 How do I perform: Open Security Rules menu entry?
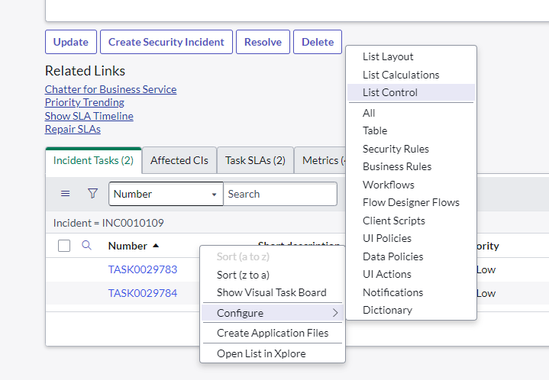click(396, 149)
